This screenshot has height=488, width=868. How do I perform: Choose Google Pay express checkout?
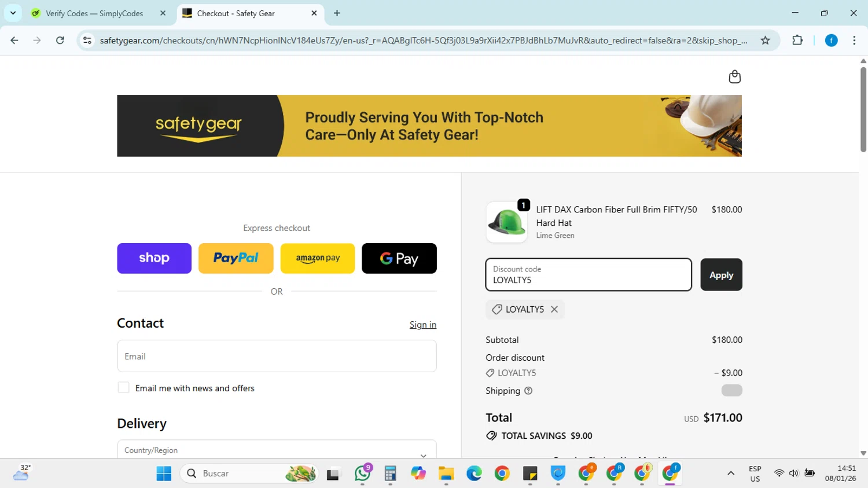point(399,258)
